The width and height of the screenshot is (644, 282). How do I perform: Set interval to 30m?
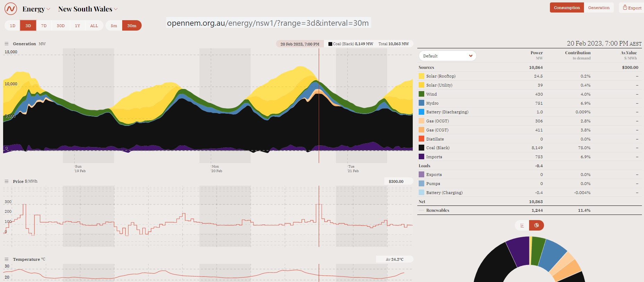(132, 26)
